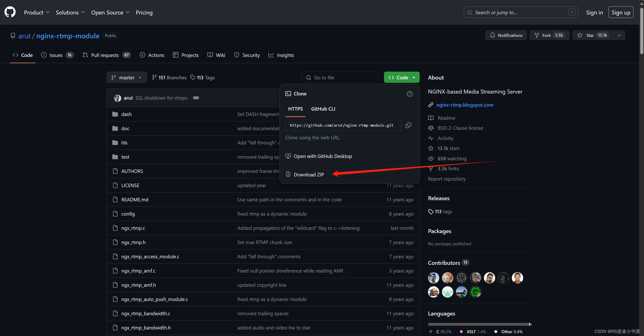Screen dimensions: 644x336
Task: Click the help question mark icon in clone panel
Action: (x=410, y=94)
